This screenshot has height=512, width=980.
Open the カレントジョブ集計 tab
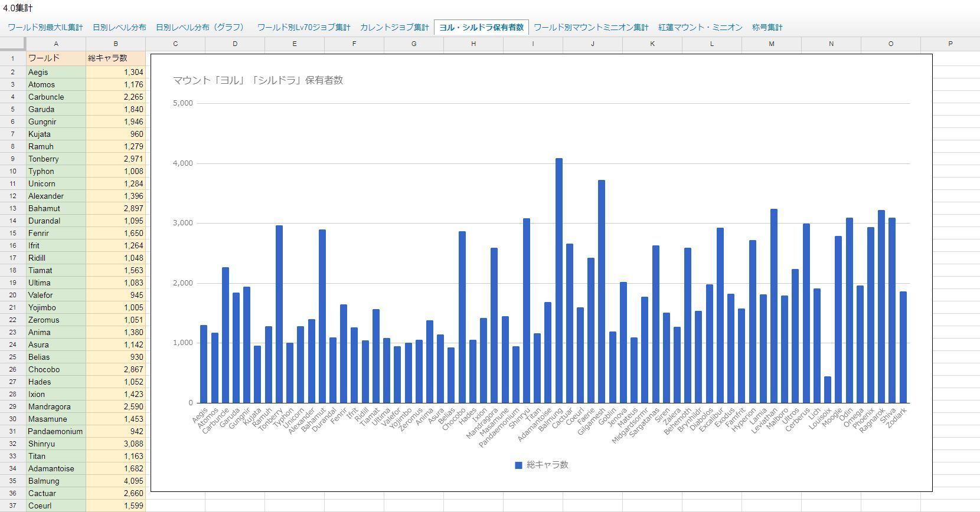coord(394,27)
